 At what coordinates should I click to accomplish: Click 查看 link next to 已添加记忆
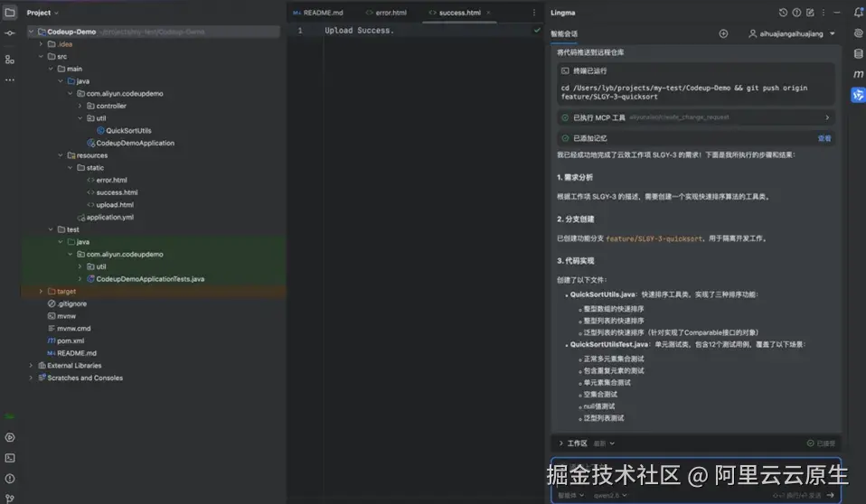click(824, 138)
